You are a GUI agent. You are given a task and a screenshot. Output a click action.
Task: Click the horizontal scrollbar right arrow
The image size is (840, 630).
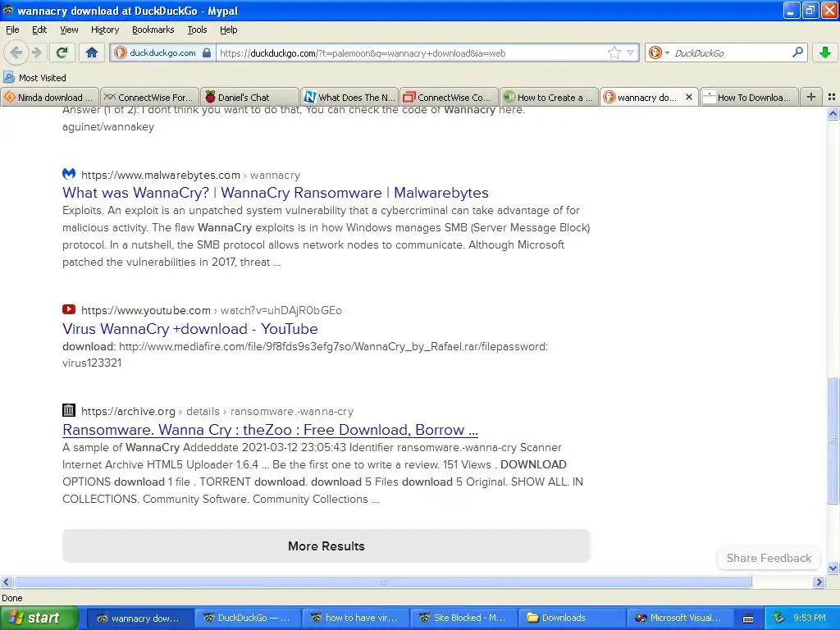819,582
